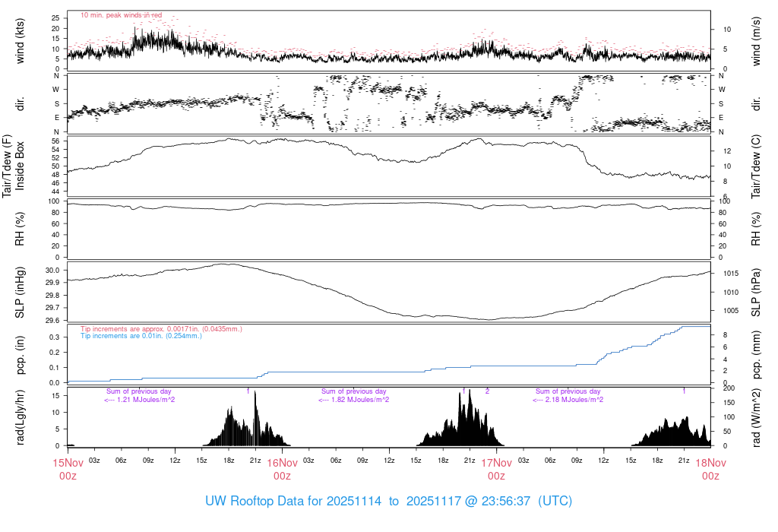The image size is (778, 532).
Task: Click the solar radiation peak on 16Nov
Action: coord(470,391)
